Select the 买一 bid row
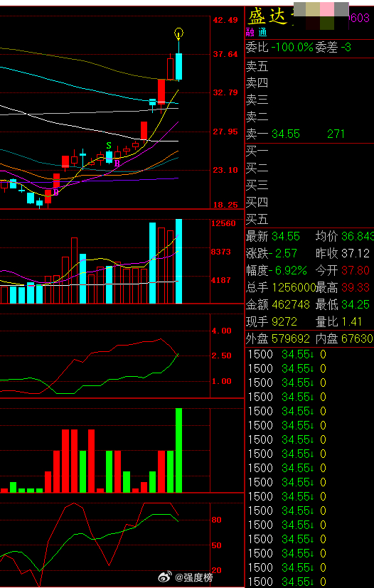 pyautogui.click(x=309, y=152)
